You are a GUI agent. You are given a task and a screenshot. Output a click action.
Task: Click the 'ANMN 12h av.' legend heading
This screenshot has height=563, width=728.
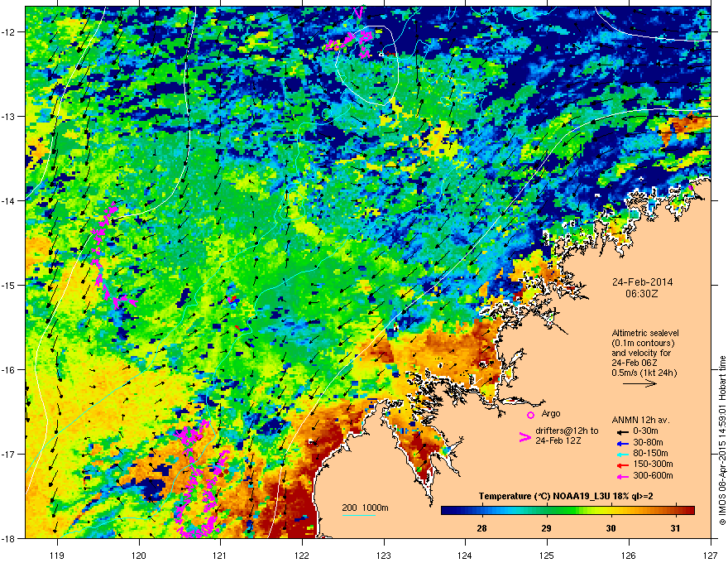(640, 420)
